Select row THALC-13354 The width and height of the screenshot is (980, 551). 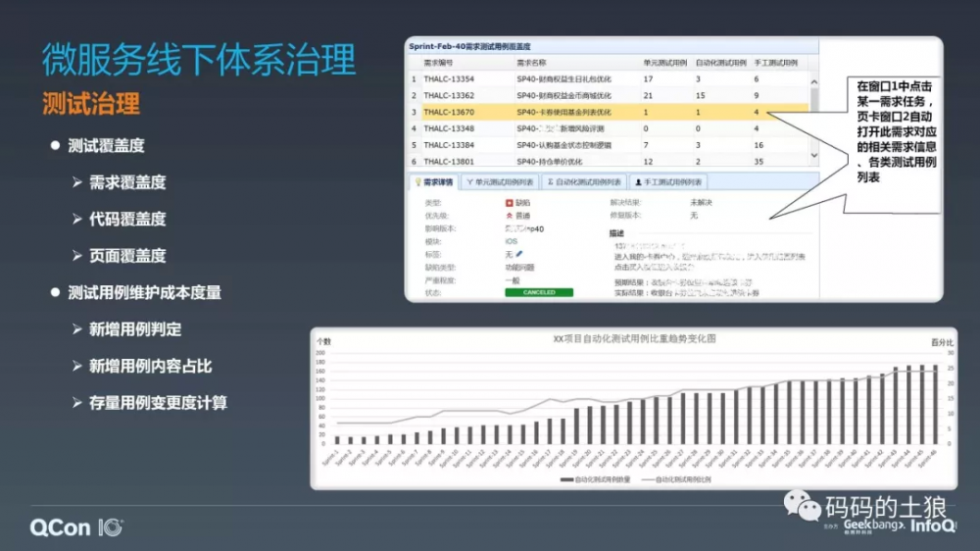click(x=609, y=78)
